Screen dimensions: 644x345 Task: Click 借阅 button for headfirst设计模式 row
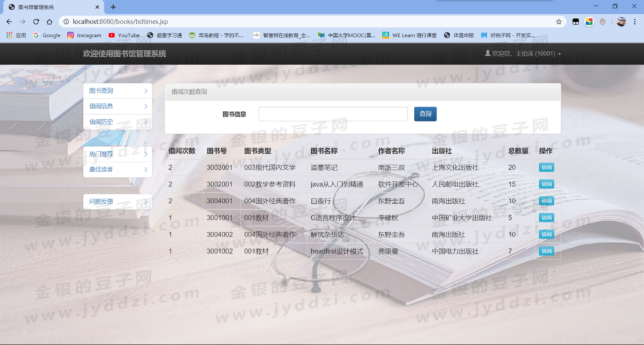(546, 251)
